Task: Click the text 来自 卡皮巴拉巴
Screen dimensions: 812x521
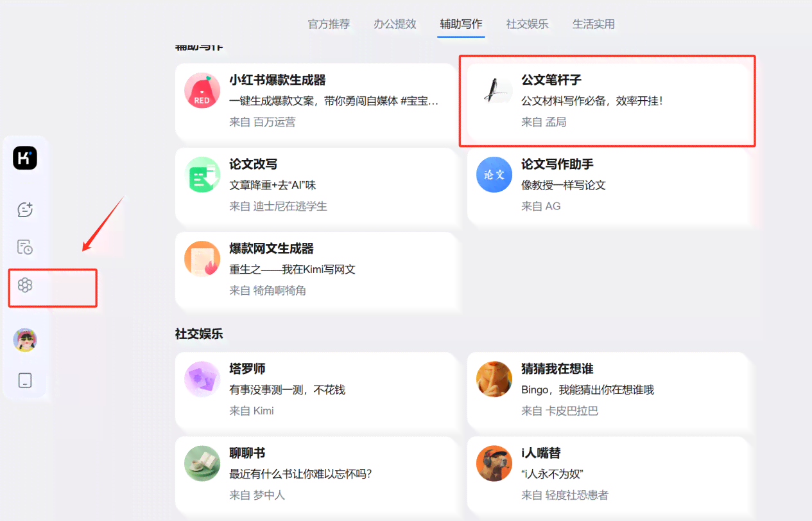Action: click(x=560, y=410)
